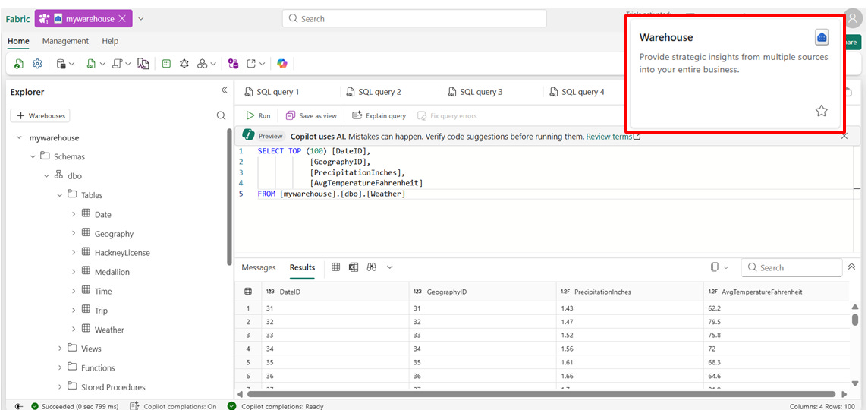Click the Open in Excel icon
This screenshot has width=868, height=410.
(x=354, y=267)
